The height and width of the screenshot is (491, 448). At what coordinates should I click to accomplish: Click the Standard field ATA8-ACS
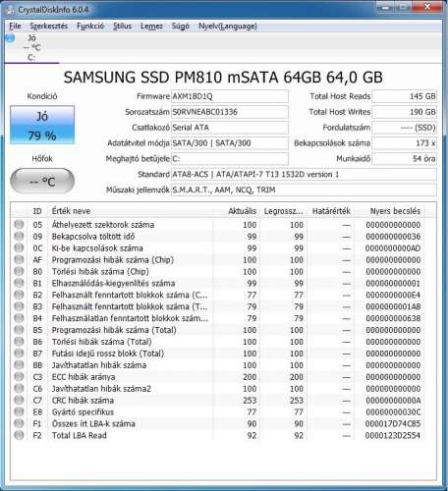304,175
